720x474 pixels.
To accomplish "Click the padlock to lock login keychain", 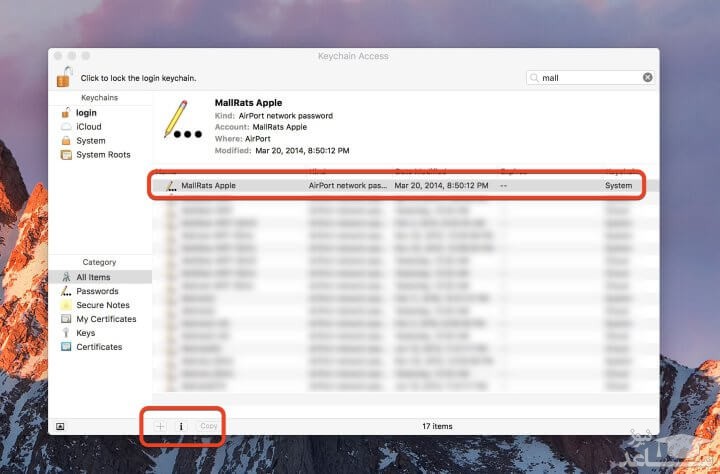I will coord(65,77).
